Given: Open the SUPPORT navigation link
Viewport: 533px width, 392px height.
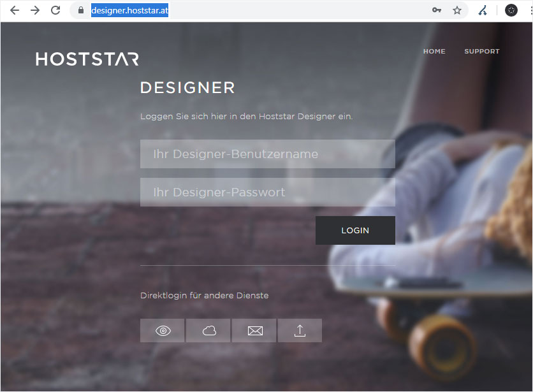Looking at the screenshot, I should pyautogui.click(x=482, y=52).
